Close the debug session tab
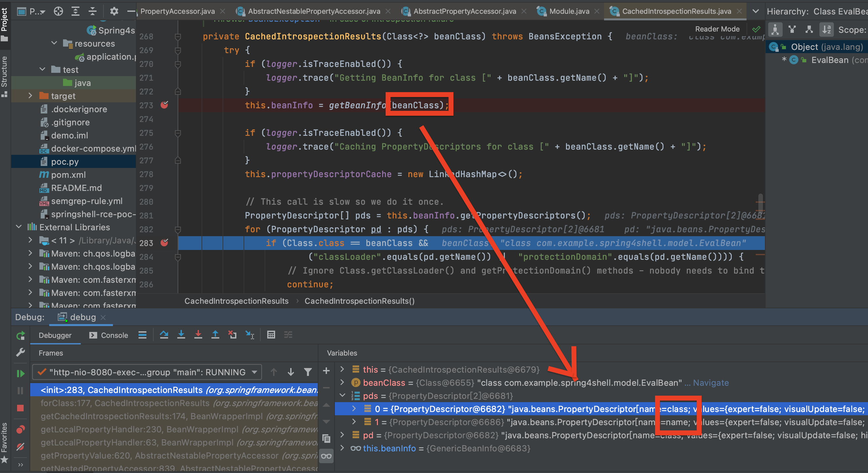 tap(103, 318)
